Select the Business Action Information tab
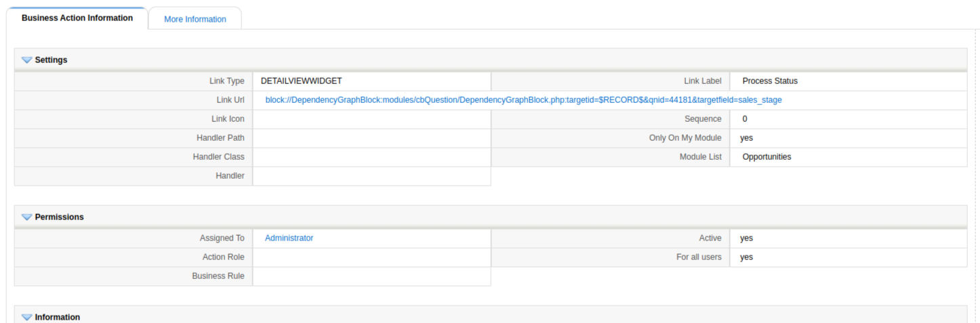The image size is (980, 323). tap(77, 18)
